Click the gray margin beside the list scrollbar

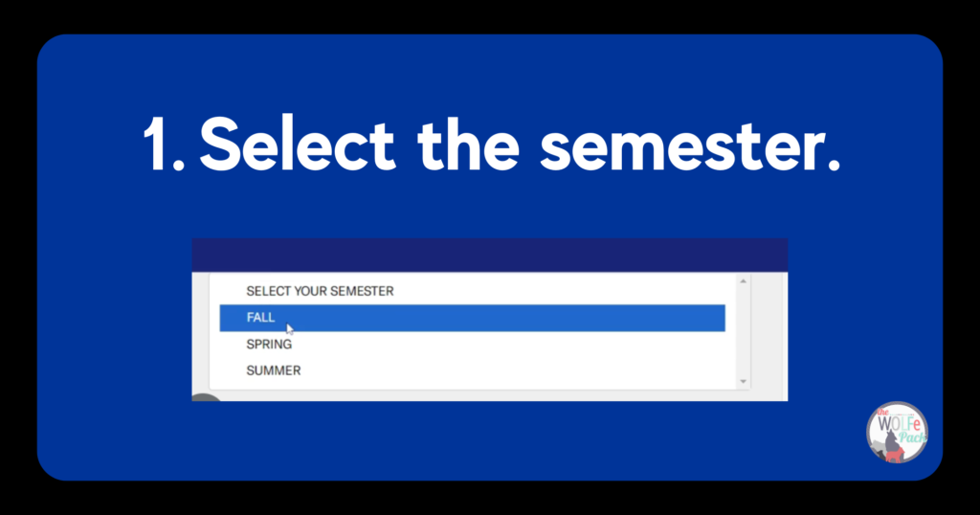pos(768,331)
